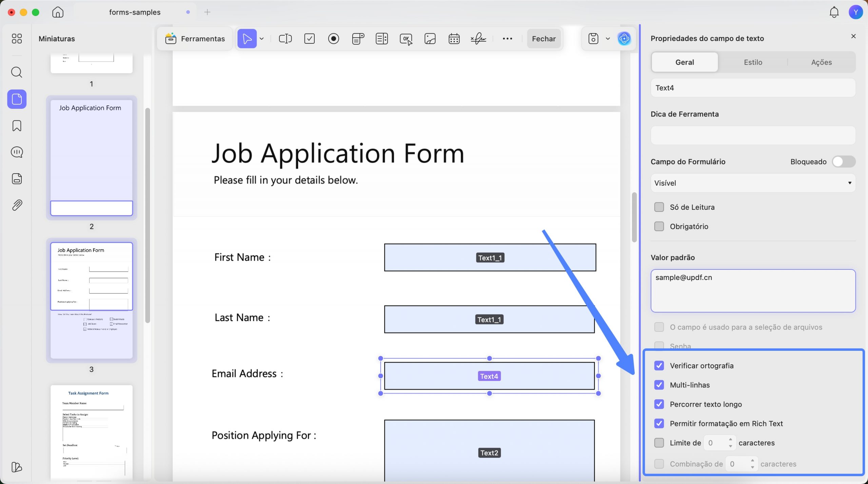Select the page 3 thumbnail
The image size is (868, 484).
[x=92, y=300]
